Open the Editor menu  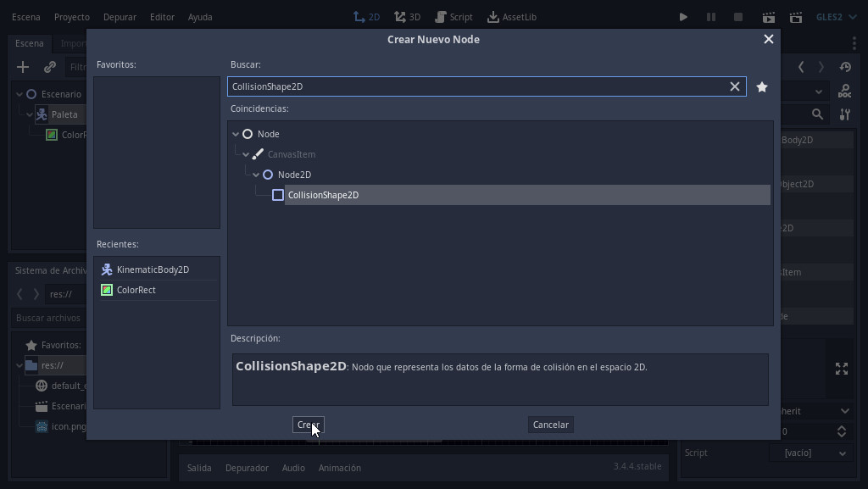[x=162, y=17]
